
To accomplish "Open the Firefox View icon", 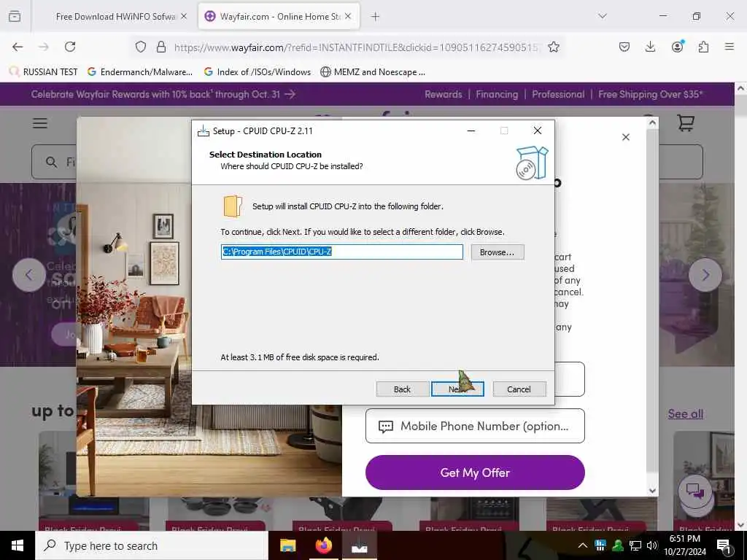I will point(15,17).
